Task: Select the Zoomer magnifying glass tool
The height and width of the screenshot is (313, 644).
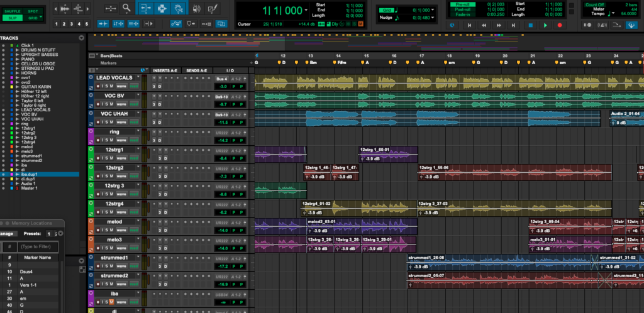Action: coord(127,8)
